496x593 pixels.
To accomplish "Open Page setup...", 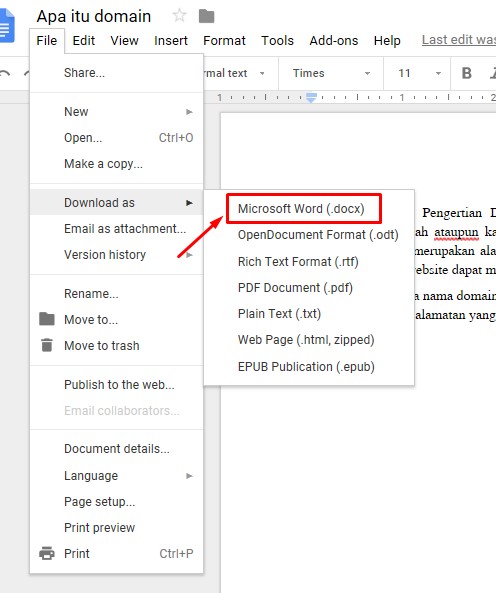I will pyautogui.click(x=116, y=502).
